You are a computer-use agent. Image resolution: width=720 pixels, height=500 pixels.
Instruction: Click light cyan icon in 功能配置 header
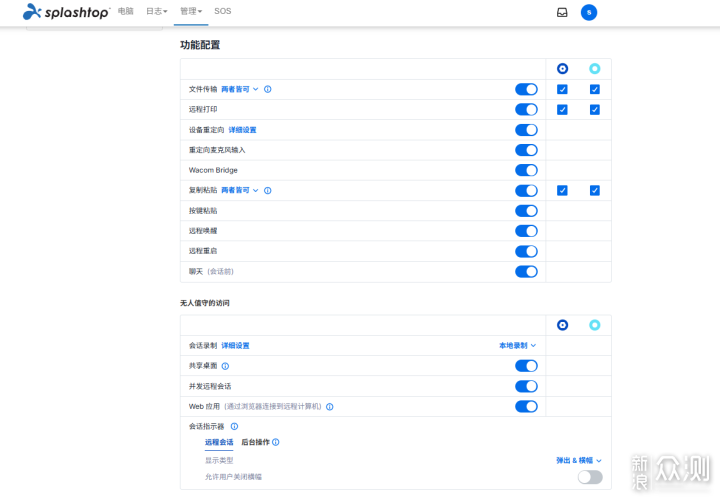[595, 69]
